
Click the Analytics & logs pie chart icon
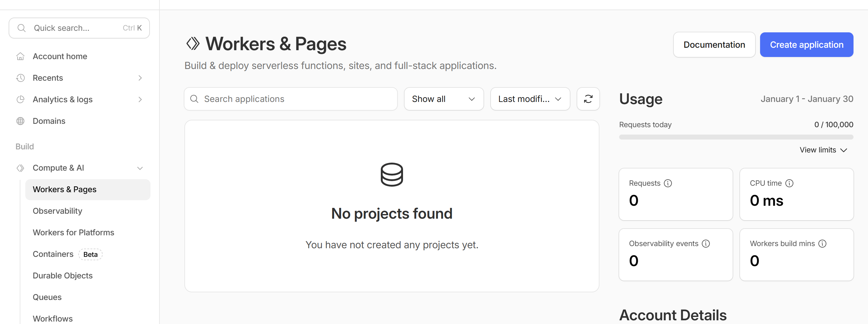(20, 99)
